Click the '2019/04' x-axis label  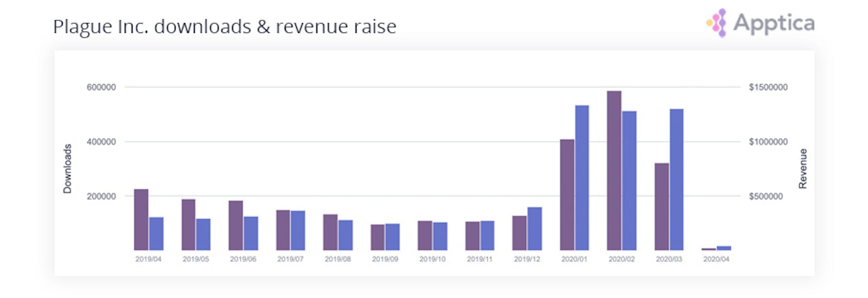tap(148, 259)
